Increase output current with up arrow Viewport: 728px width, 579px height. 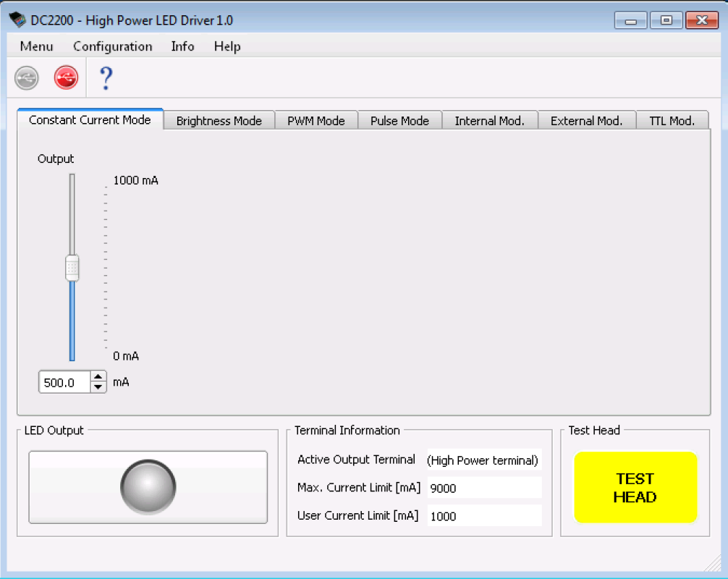point(98,376)
